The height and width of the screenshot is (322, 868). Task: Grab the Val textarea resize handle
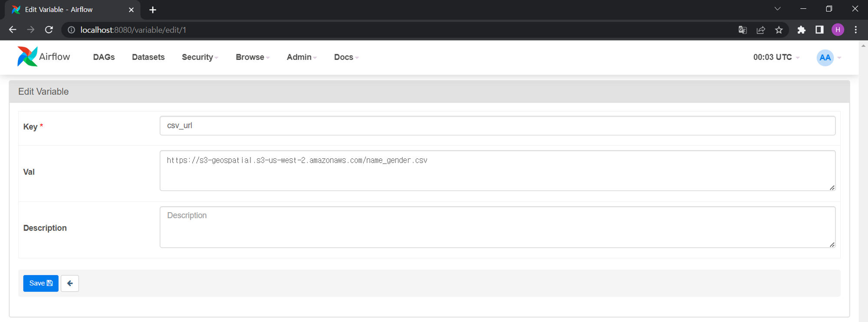pos(832,187)
